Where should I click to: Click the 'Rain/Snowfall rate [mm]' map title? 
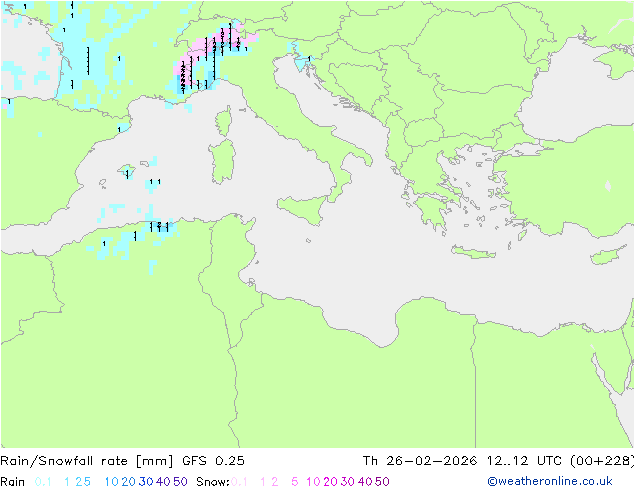point(87,461)
